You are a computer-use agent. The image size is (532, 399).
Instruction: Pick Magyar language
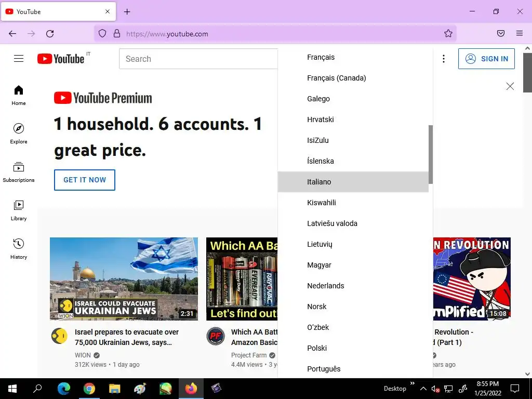pyautogui.click(x=353, y=265)
